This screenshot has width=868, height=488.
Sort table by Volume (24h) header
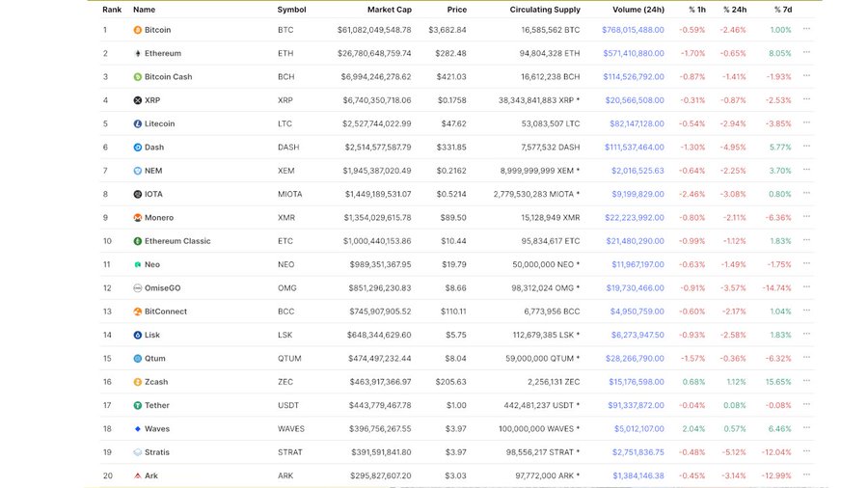pos(638,10)
